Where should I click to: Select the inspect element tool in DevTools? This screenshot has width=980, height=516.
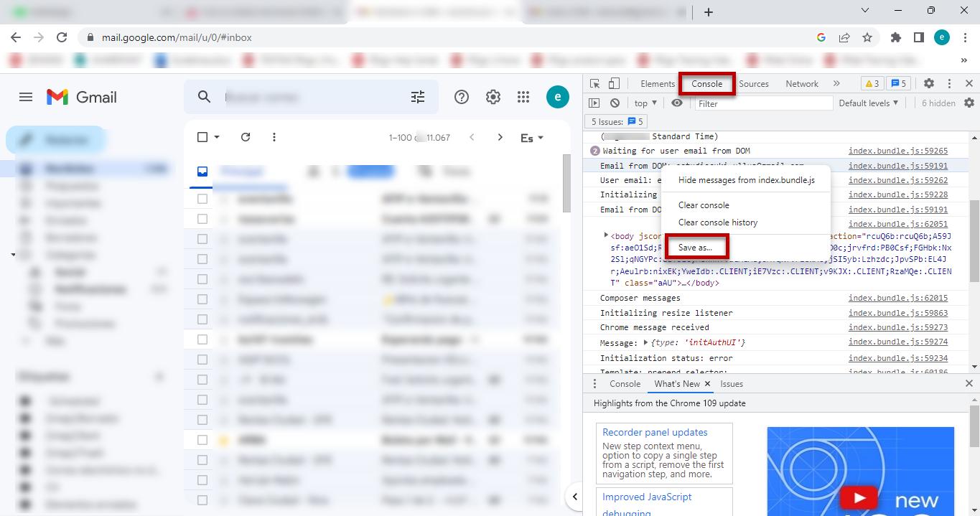[x=595, y=83]
